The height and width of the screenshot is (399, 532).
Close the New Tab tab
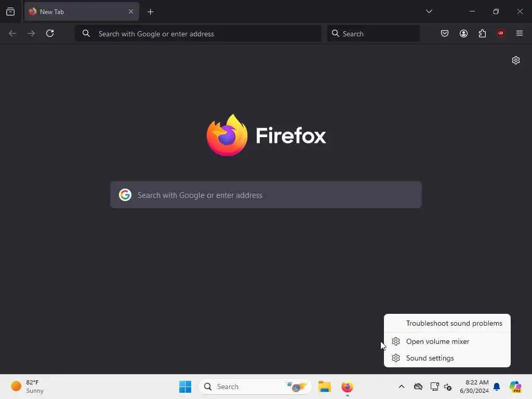[x=130, y=11]
